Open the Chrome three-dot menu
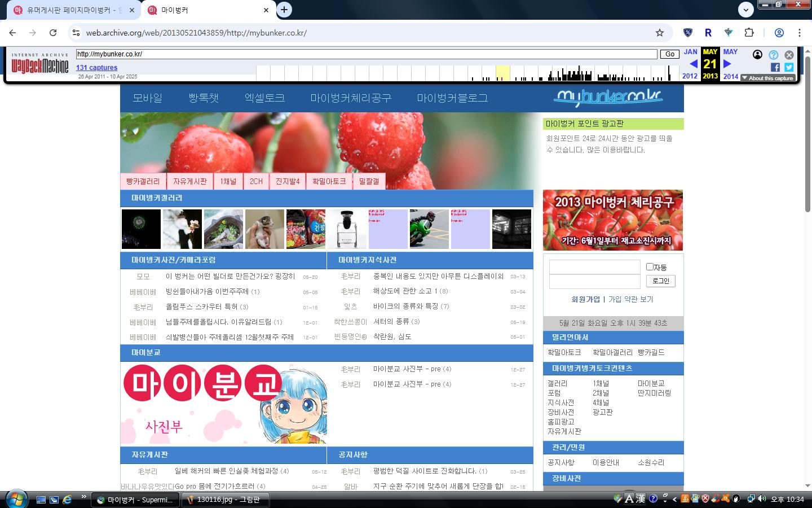The image size is (812, 508). coord(799,33)
